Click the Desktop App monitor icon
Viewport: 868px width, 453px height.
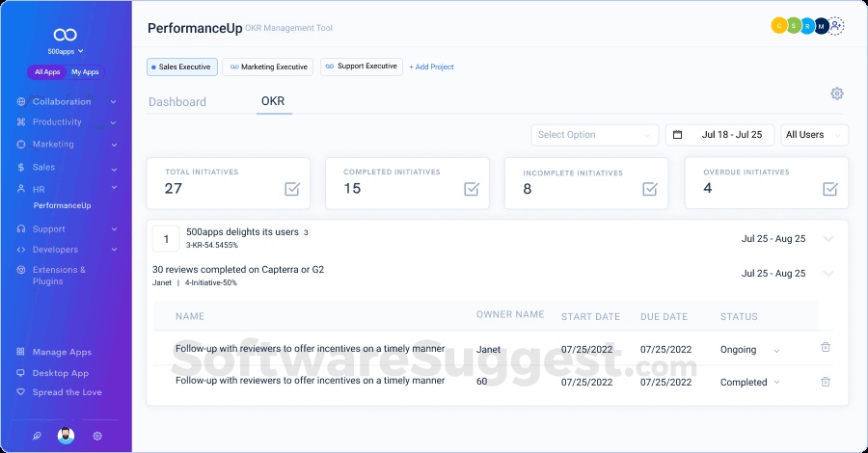(20, 373)
